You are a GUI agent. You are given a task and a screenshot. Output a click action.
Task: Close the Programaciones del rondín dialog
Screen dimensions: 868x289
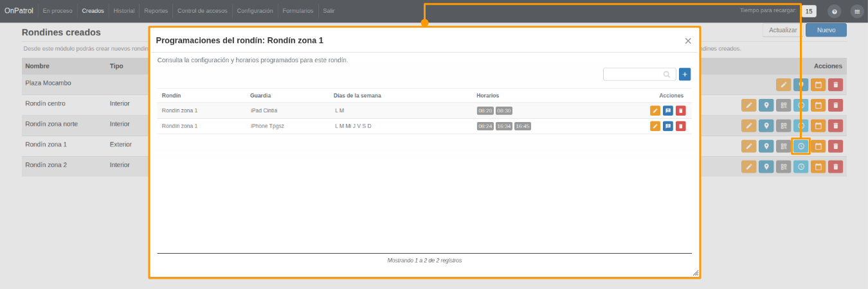688,40
